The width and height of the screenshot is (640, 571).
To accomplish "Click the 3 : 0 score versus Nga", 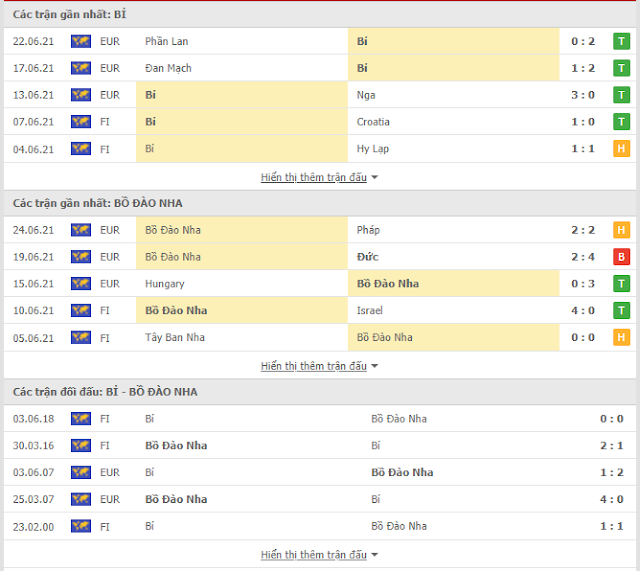I will pyautogui.click(x=585, y=95).
